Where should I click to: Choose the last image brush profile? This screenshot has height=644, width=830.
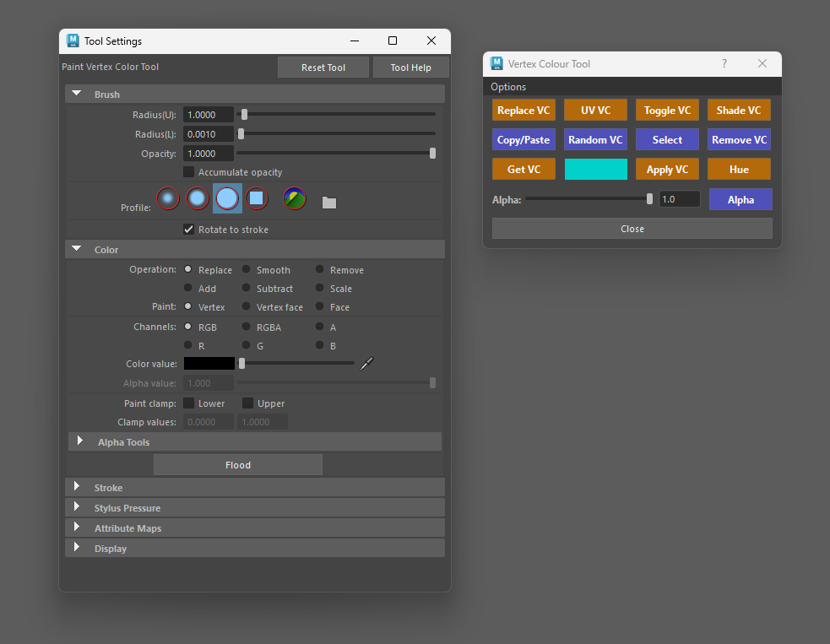(295, 198)
